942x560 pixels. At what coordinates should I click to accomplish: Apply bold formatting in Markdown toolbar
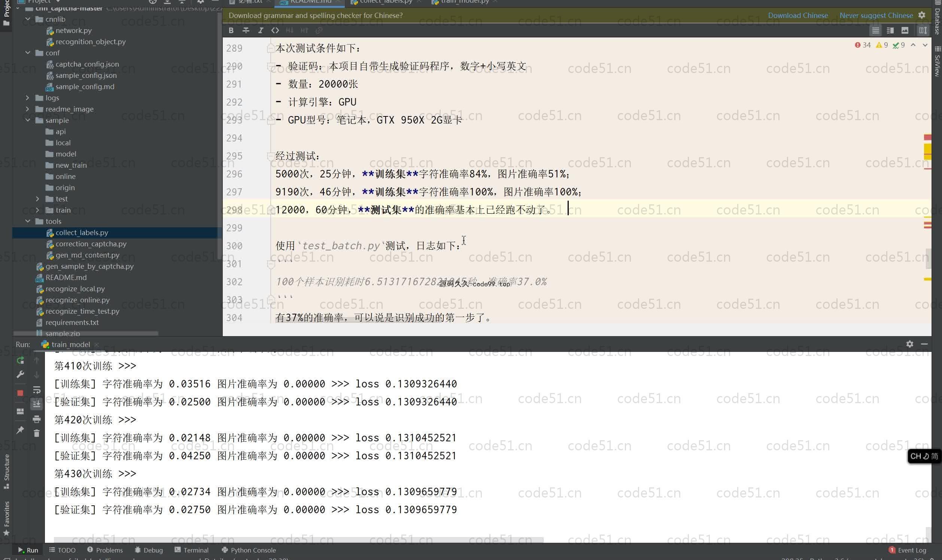231,30
